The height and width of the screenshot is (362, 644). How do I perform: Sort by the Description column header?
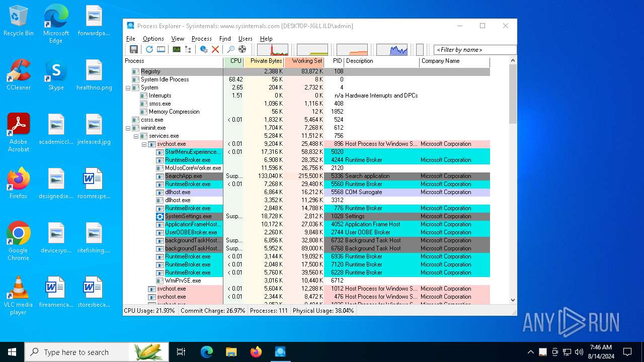click(382, 61)
